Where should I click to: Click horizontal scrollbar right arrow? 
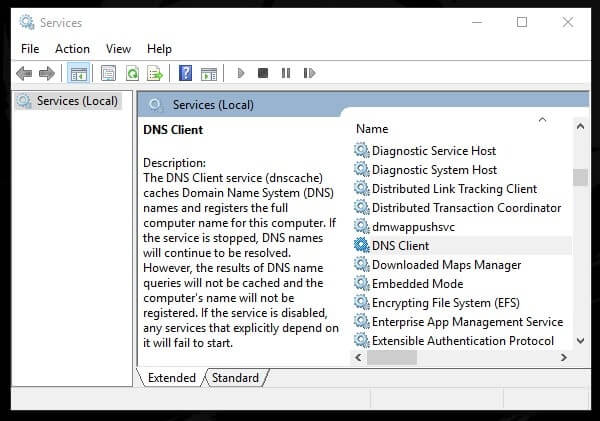564,357
